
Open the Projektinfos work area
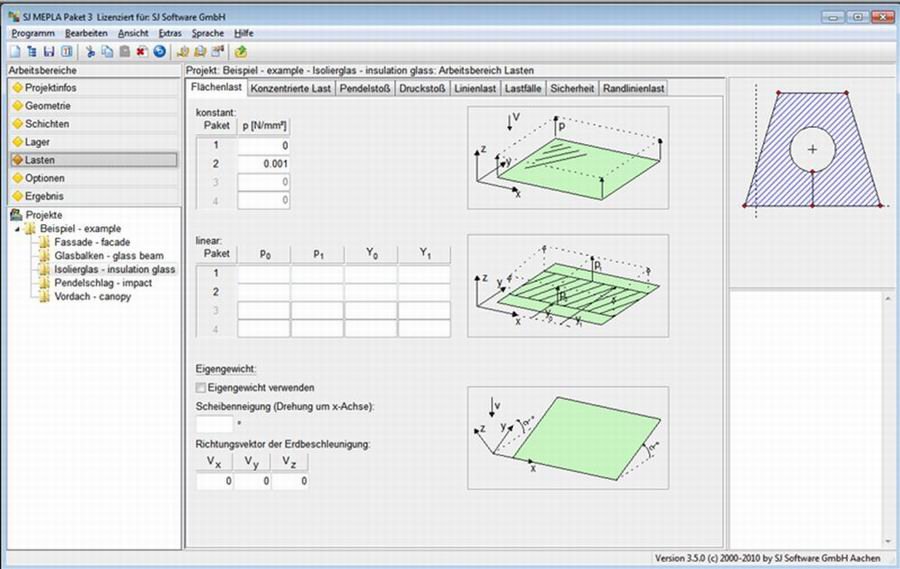(x=94, y=88)
